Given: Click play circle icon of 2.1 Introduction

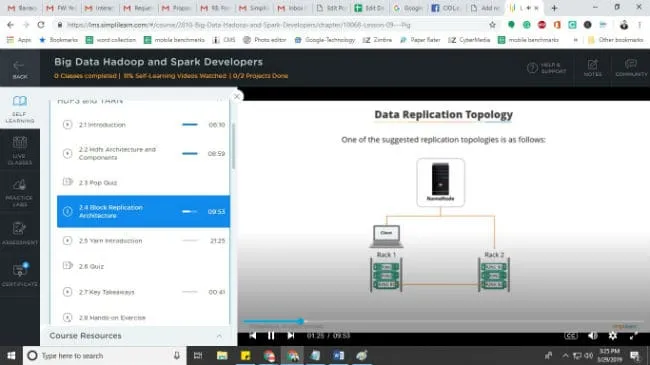Looking at the screenshot, I should coord(67,124).
